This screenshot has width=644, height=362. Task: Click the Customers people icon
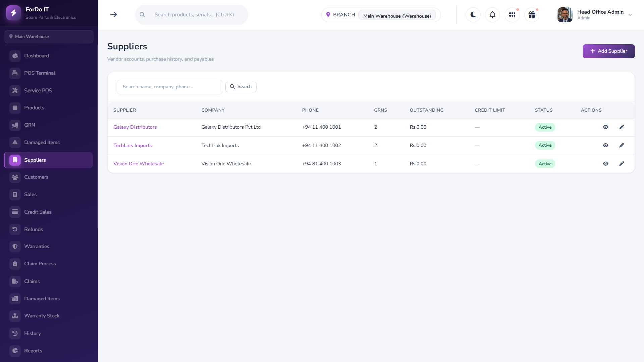[x=15, y=177]
